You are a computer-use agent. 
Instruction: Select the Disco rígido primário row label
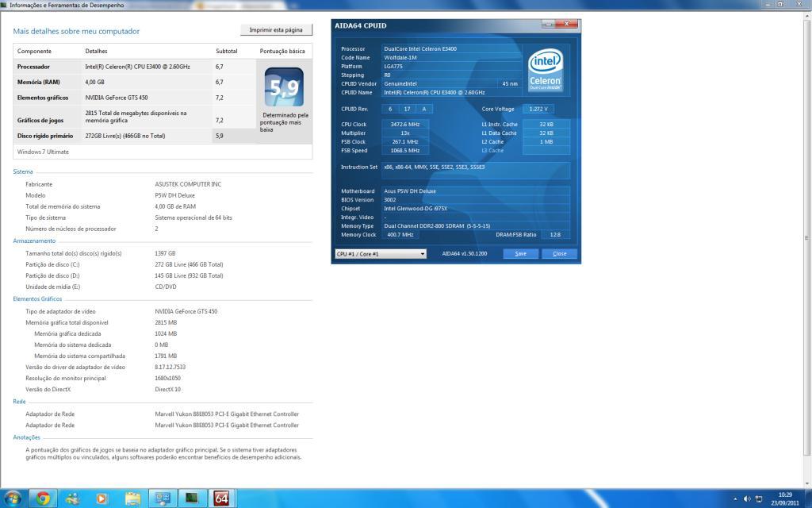coord(45,136)
